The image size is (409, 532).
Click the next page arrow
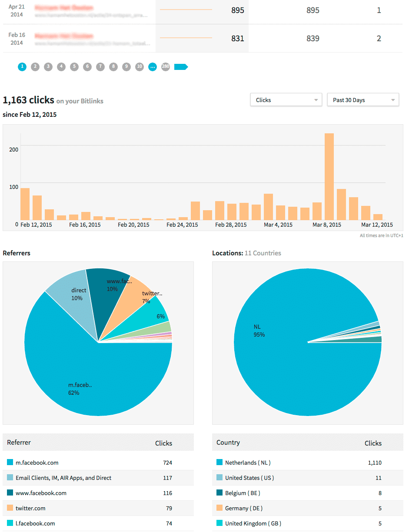coord(181,67)
